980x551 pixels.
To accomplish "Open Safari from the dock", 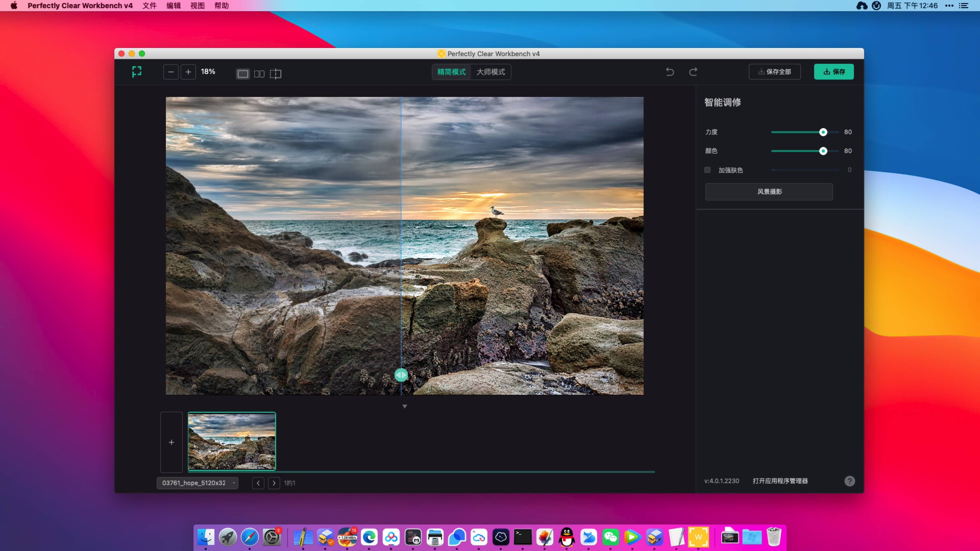I will (x=250, y=537).
